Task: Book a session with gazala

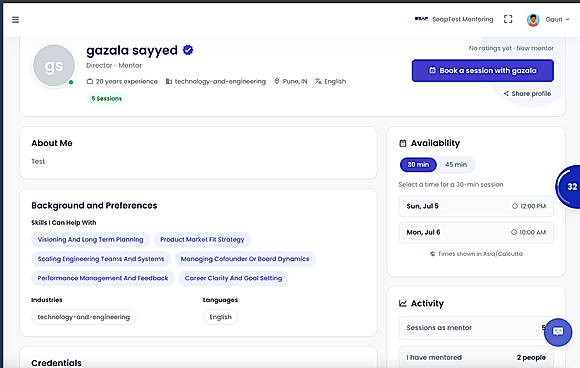Action: pos(483,71)
